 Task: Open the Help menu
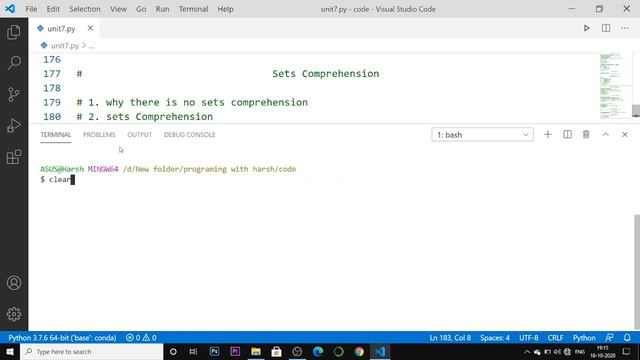(225, 9)
